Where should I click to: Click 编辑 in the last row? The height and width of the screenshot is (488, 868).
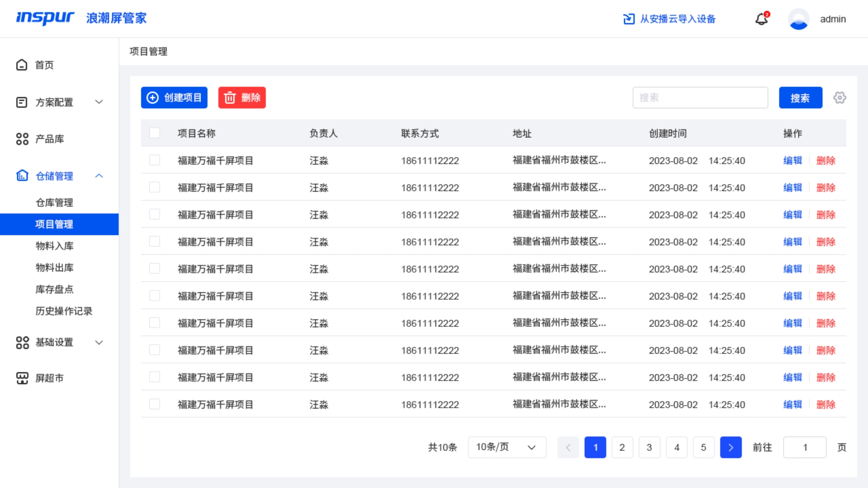pyautogui.click(x=793, y=404)
